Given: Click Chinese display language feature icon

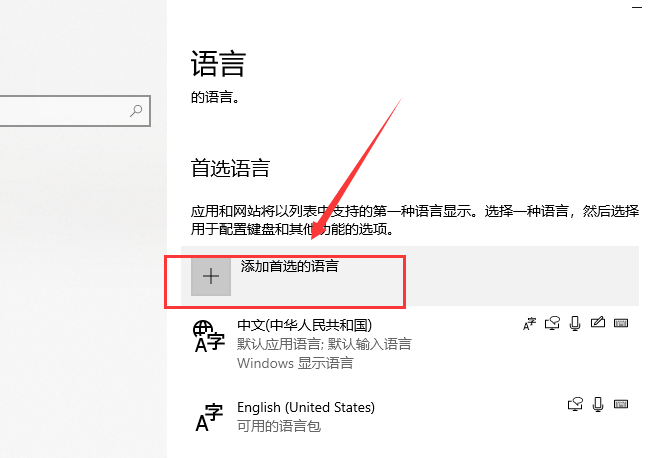Looking at the screenshot, I should [x=529, y=323].
